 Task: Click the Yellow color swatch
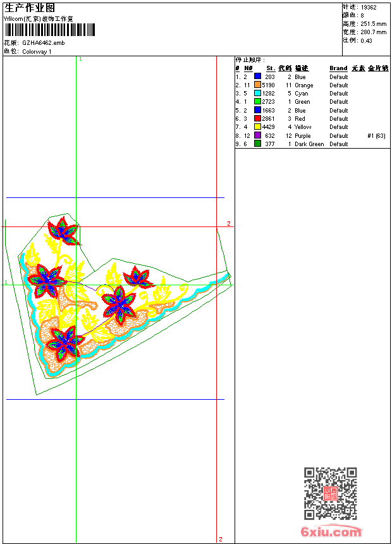[x=258, y=127]
